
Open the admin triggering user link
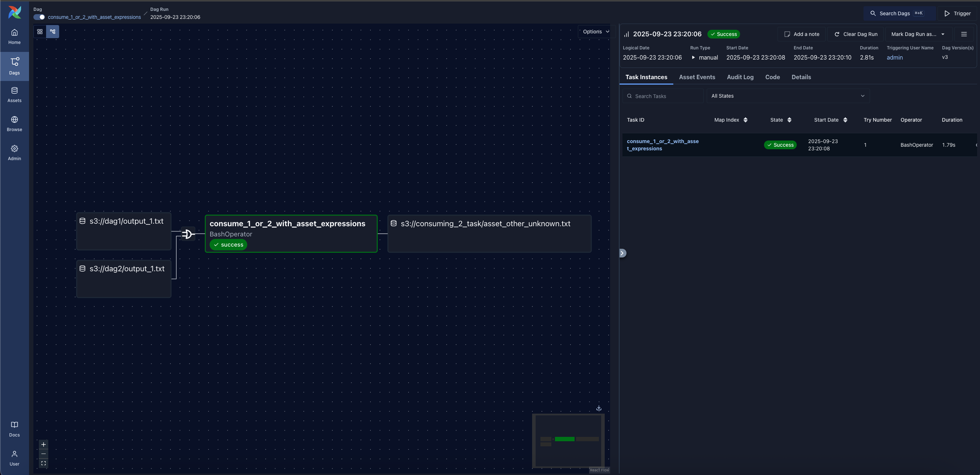point(895,57)
